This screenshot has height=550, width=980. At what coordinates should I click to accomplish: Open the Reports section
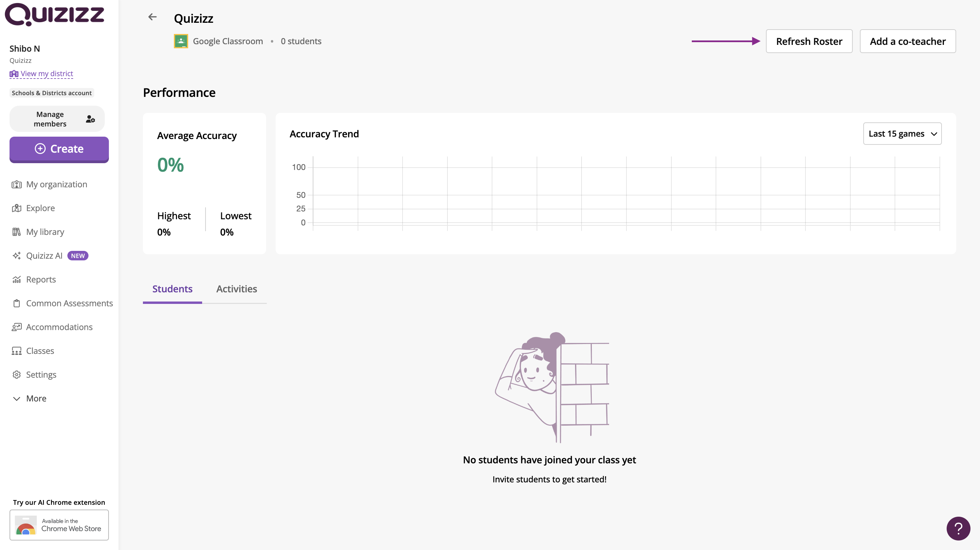click(41, 279)
